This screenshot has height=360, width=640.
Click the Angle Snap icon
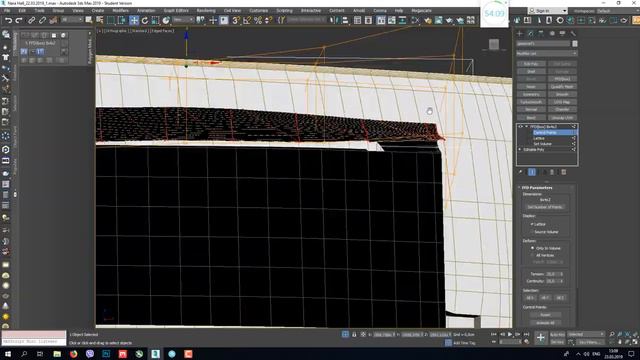pos(247,20)
